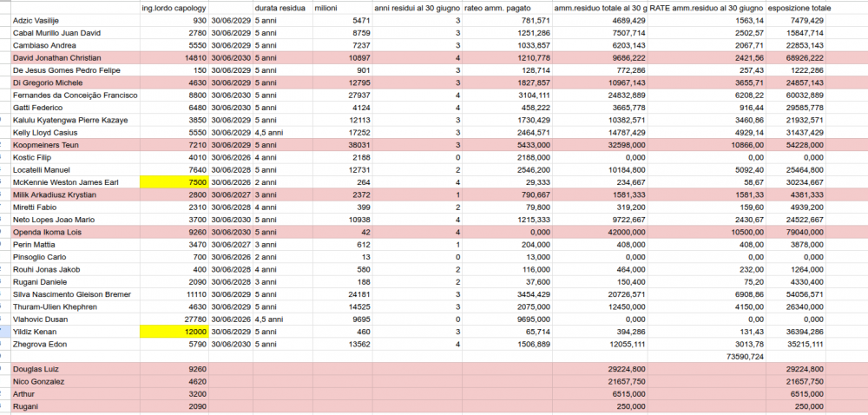
Task: Click the rateo amm. pagato header
Action: [508, 9]
